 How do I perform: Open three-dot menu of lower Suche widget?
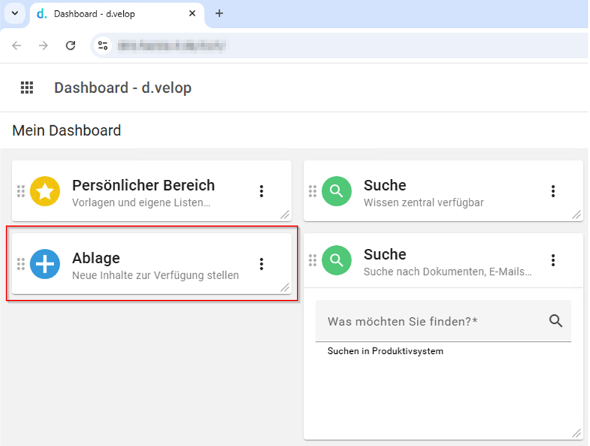[x=553, y=260]
